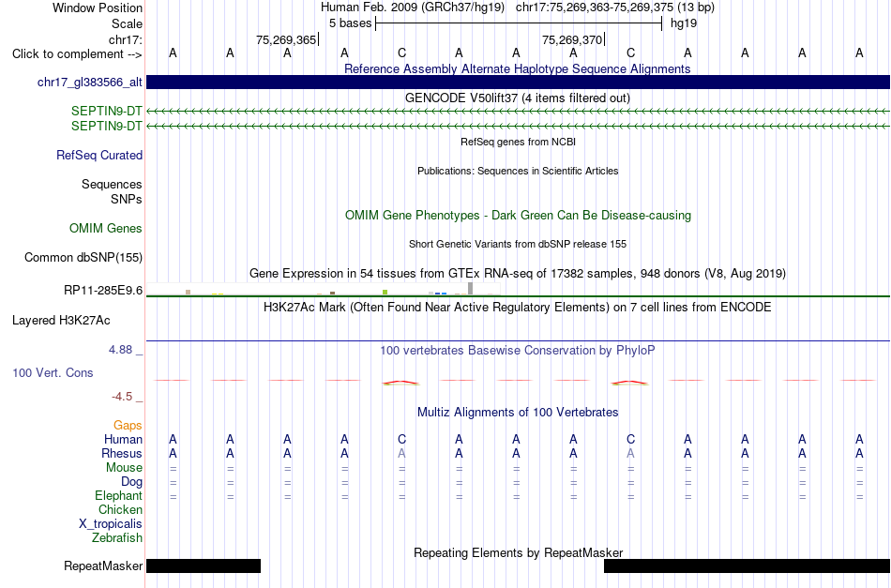Click the Layered H3K27Ac label
Viewport: 891px width, 588px height.
(61, 321)
